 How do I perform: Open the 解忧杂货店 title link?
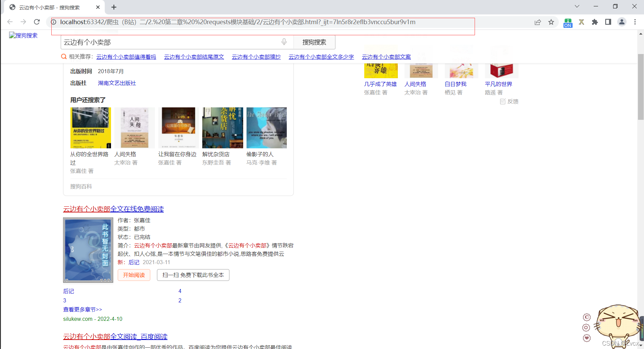click(216, 154)
